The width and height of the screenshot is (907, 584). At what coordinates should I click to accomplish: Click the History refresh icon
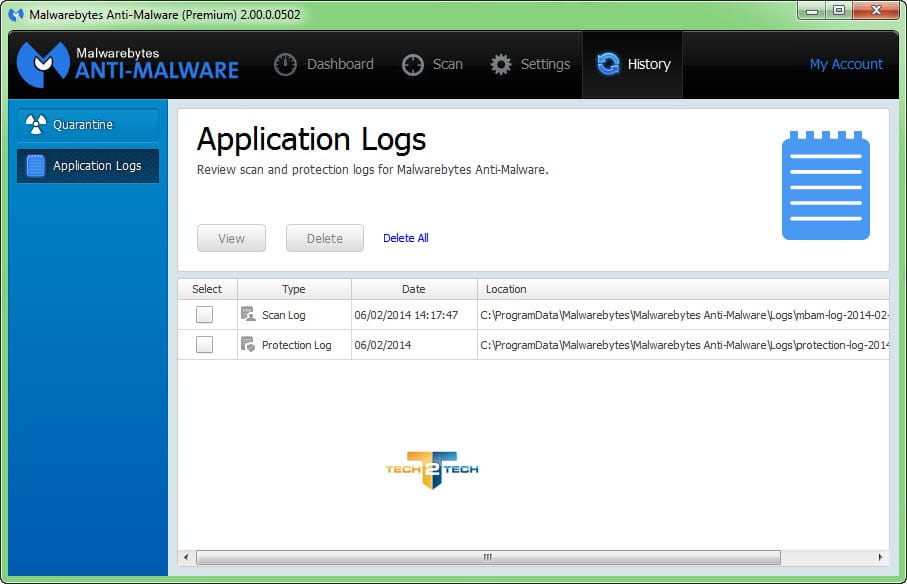pos(608,64)
